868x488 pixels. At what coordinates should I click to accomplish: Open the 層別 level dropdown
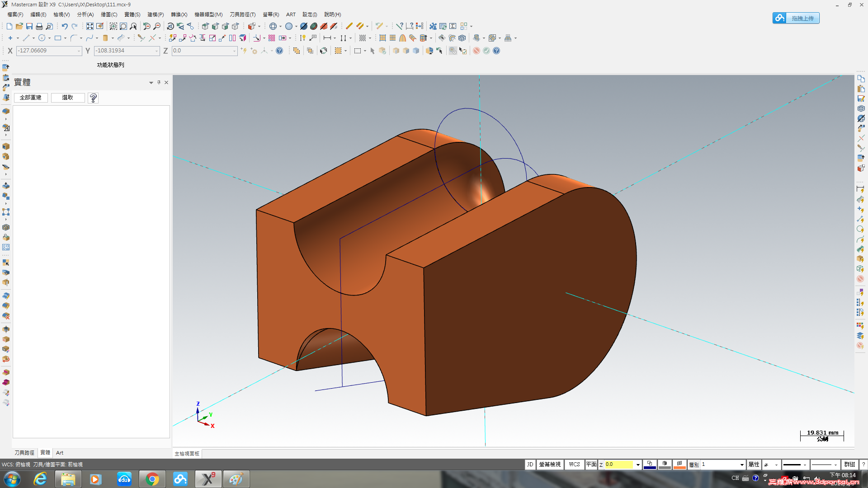pos(741,465)
